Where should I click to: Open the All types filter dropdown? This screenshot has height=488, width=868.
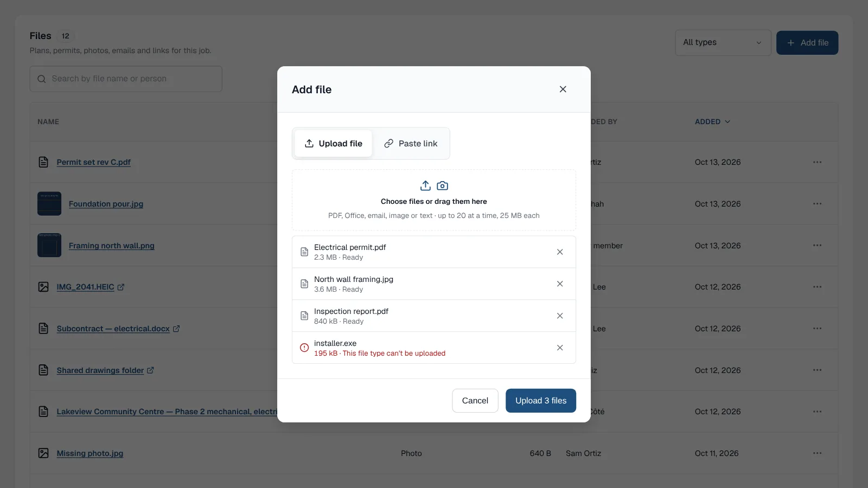point(723,43)
